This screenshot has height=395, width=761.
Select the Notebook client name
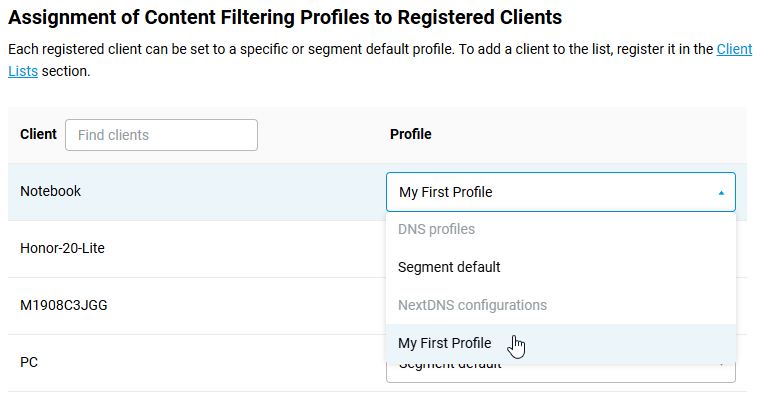(50, 191)
